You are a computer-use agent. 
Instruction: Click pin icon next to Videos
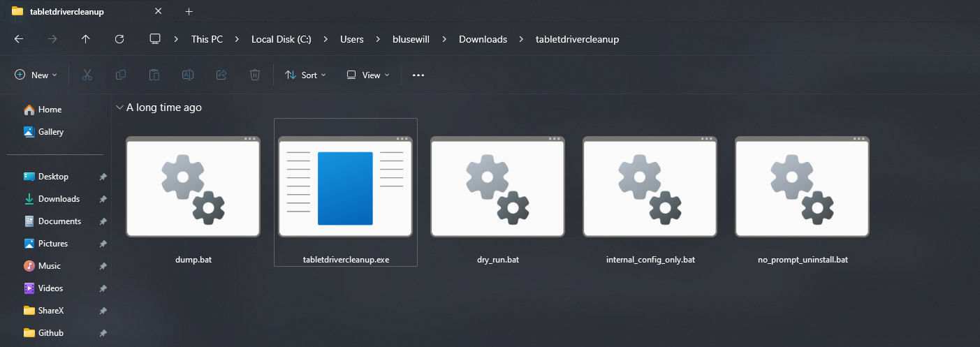[x=103, y=288]
